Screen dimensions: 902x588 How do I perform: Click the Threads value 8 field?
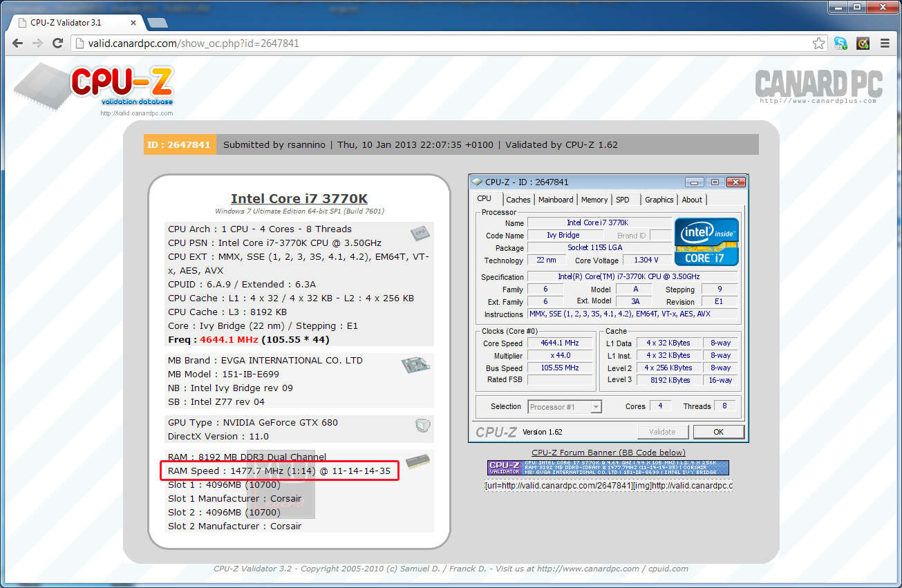tap(724, 406)
